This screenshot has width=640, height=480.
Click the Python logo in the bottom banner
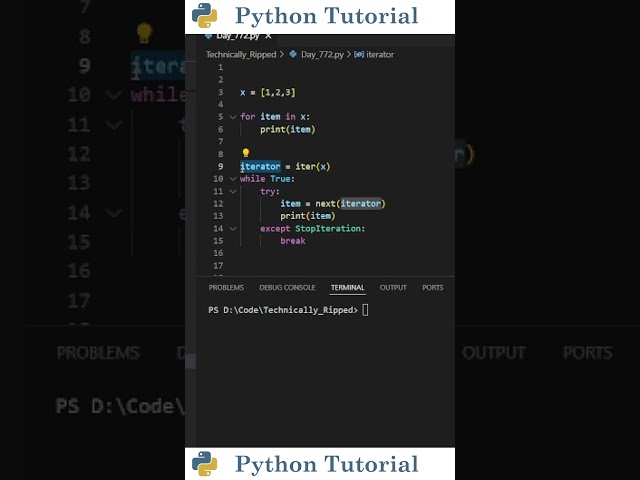204,464
